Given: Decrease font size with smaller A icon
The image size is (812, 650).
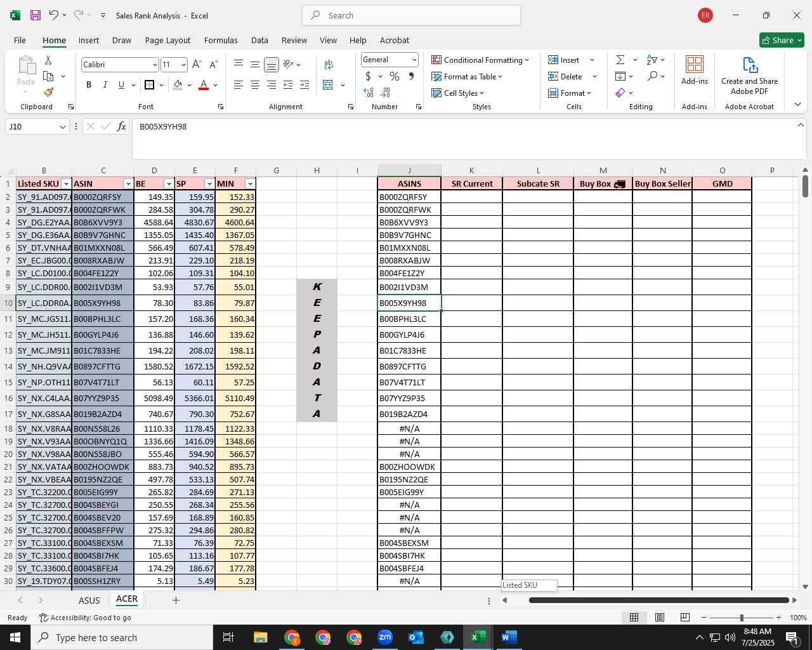Looking at the screenshot, I should 213,65.
